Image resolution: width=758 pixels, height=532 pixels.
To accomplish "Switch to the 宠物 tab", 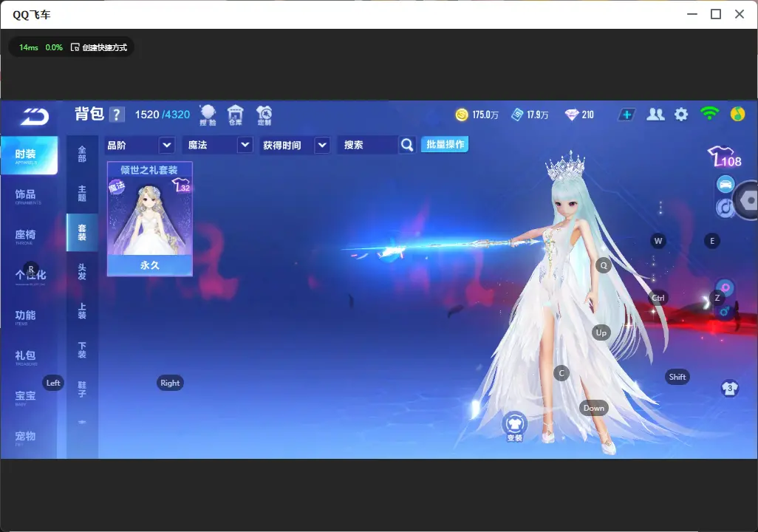I will tap(26, 437).
